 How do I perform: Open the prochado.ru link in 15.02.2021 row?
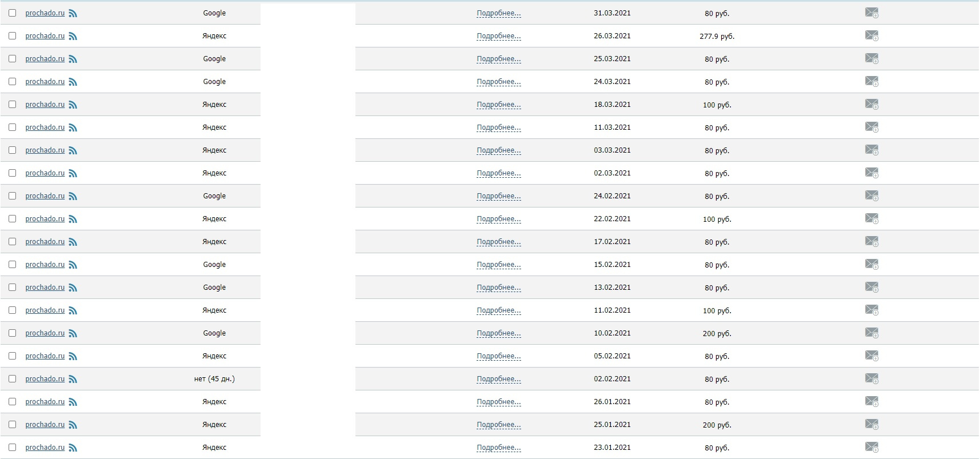click(x=45, y=265)
